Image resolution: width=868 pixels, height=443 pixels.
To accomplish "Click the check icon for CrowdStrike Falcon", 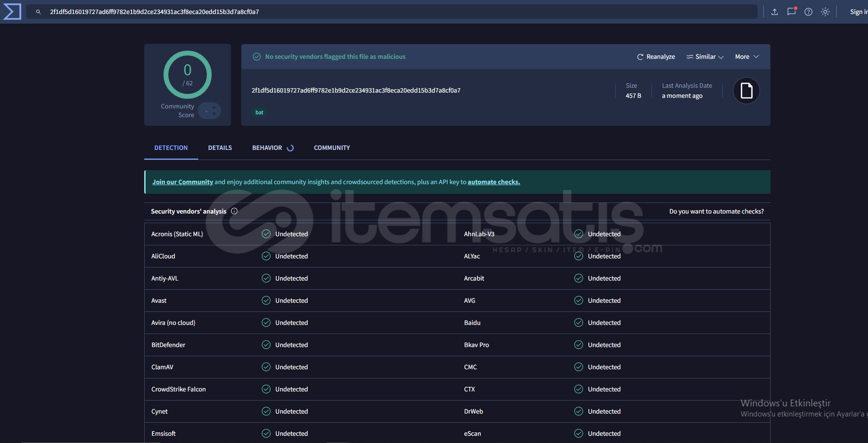I will pos(266,389).
